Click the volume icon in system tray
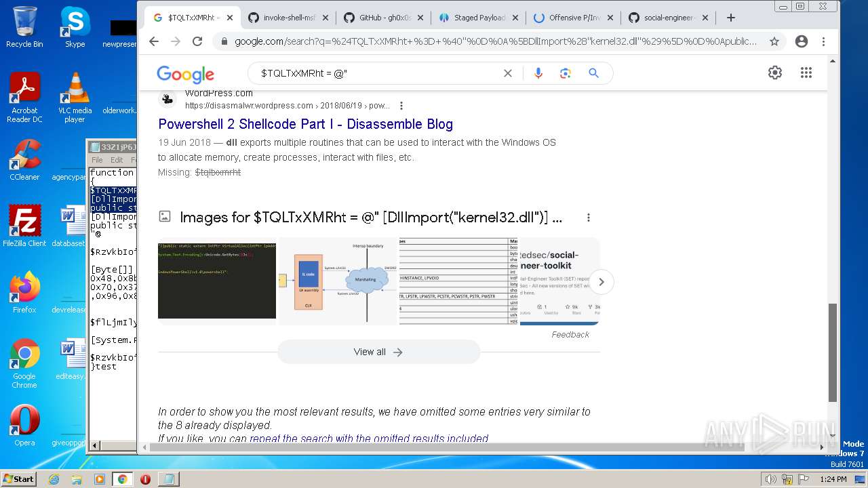The width and height of the screenshot is (868, 488). point(771,479)
